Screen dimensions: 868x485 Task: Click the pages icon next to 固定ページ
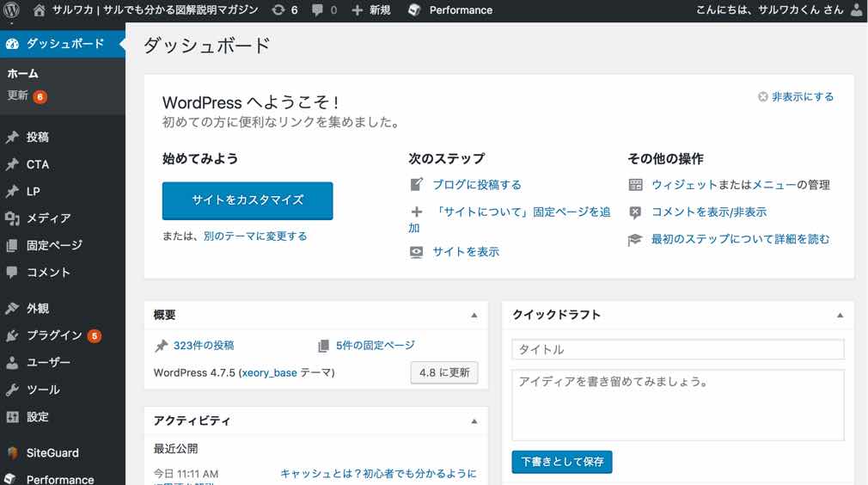[x=12, y=245]
